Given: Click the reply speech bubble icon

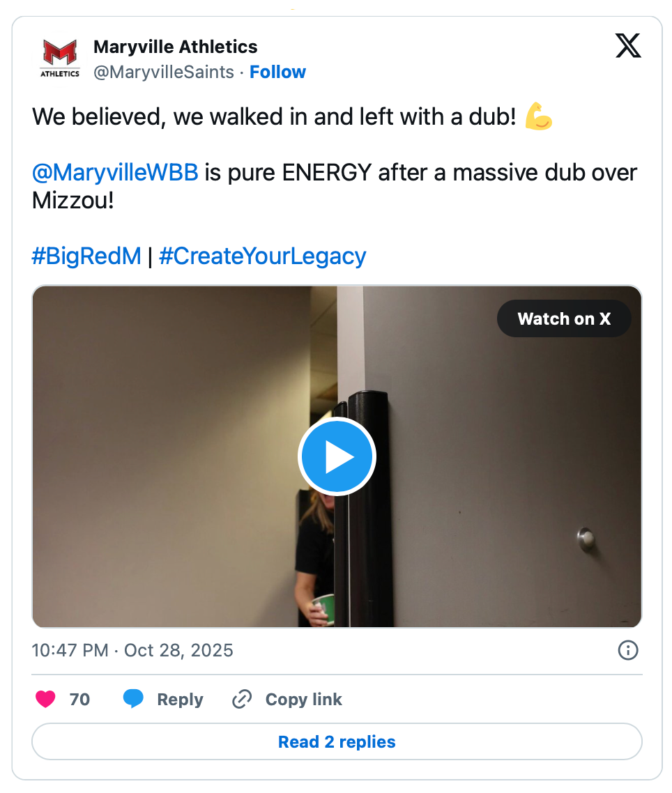Looking at the screenshot, I should pyautogui.click(x=133, y=699).
